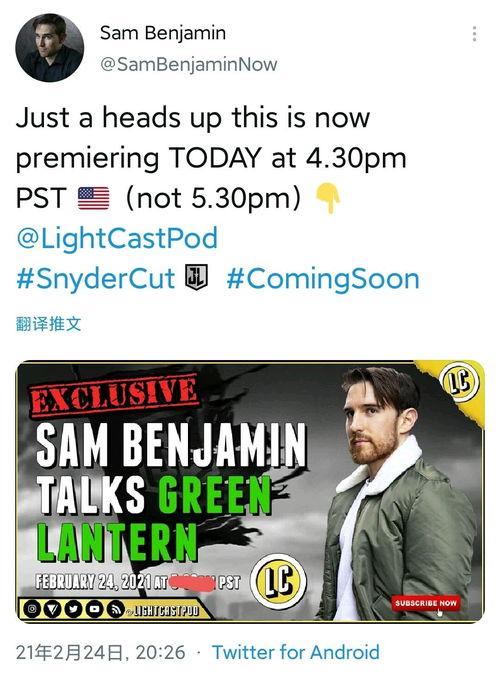Click the Twitter bird icon in banner

(74, 610)
